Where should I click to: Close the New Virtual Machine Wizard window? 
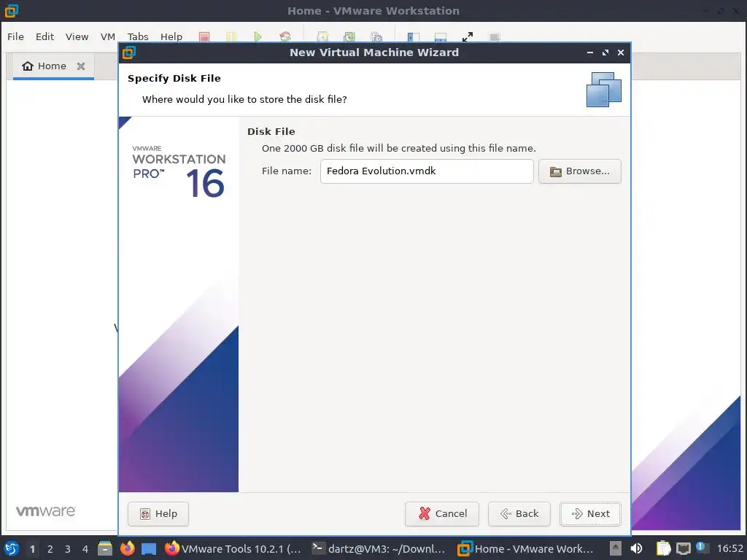click(x=621, y=52)
